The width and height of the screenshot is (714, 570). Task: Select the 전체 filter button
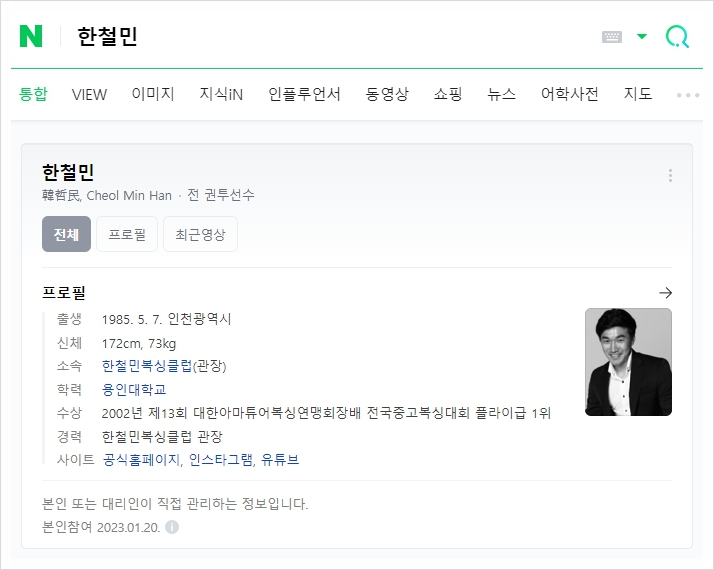[x=66, y=234]
